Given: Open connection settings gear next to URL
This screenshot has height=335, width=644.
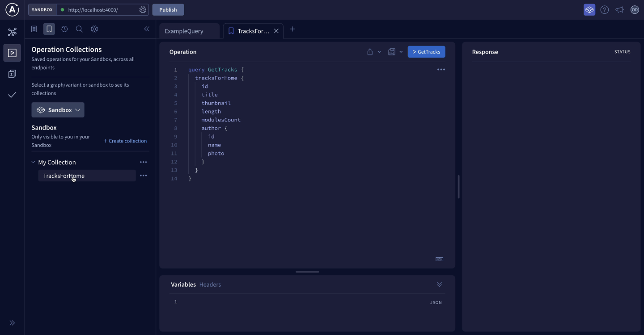Looking at the screenshot, I should (143, 10).
